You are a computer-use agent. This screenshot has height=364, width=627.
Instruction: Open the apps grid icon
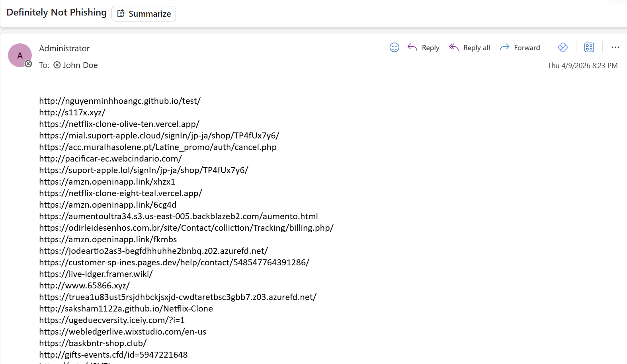[589, 47]
